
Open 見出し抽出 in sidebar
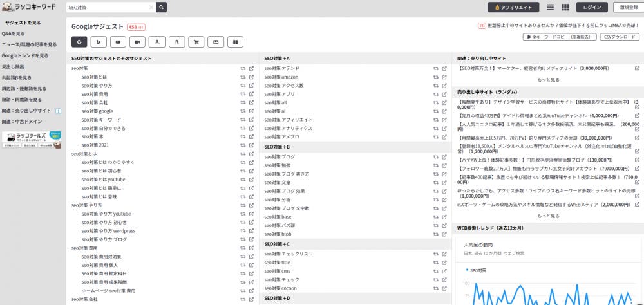click(13, 66)
